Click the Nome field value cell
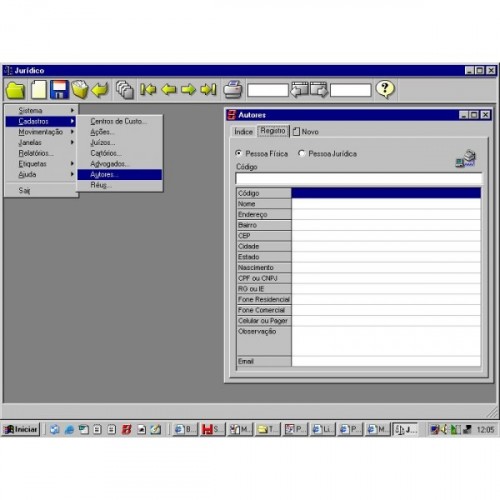This screenshot has height=500, width=500. (x=386, y=204)
